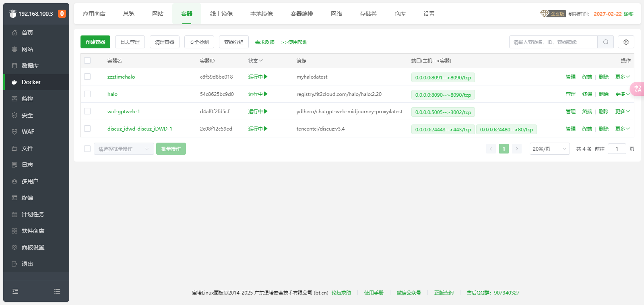Viewport: 644px width, 305px height.
Task: Open the discuz_idwd-discuz_iDWD-1 container link
Action: 140,129
